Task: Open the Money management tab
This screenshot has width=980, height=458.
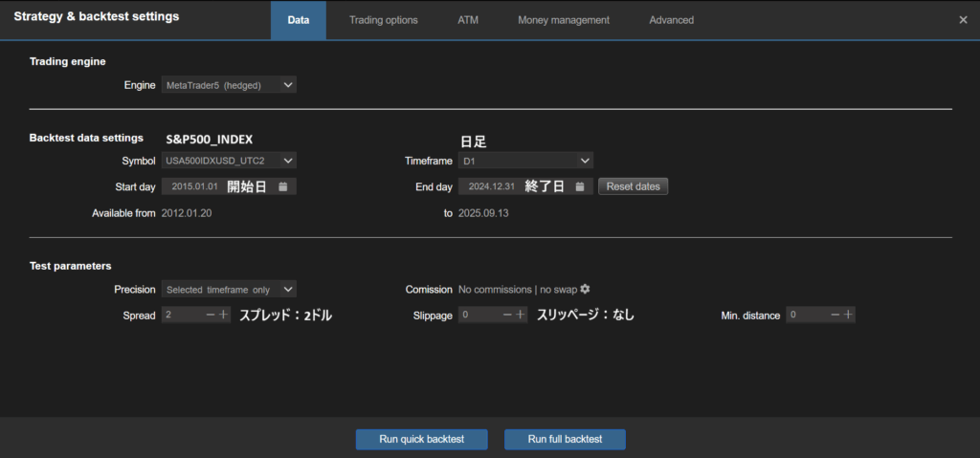Action: (x=563, y=20)
